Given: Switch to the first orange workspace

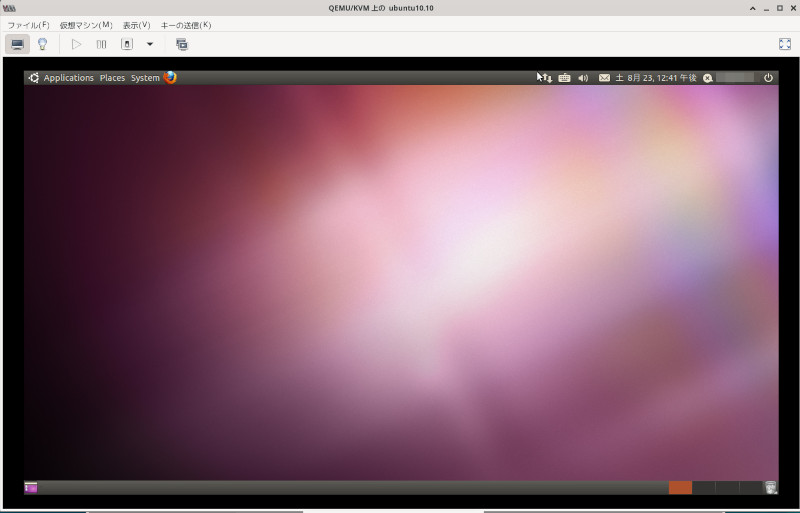Looking at the screenshot, I should tap(680, 487).
